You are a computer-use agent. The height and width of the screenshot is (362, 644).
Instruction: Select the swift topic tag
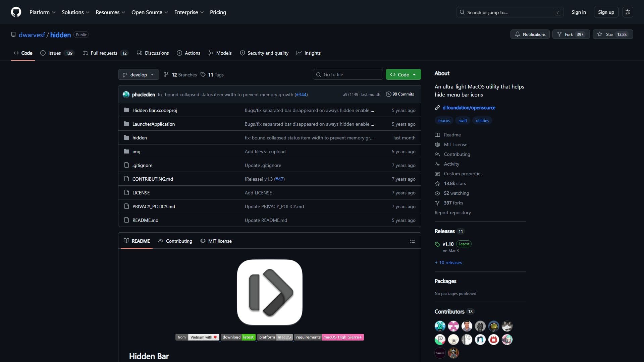pyautogui.click(x=463, y=121)
